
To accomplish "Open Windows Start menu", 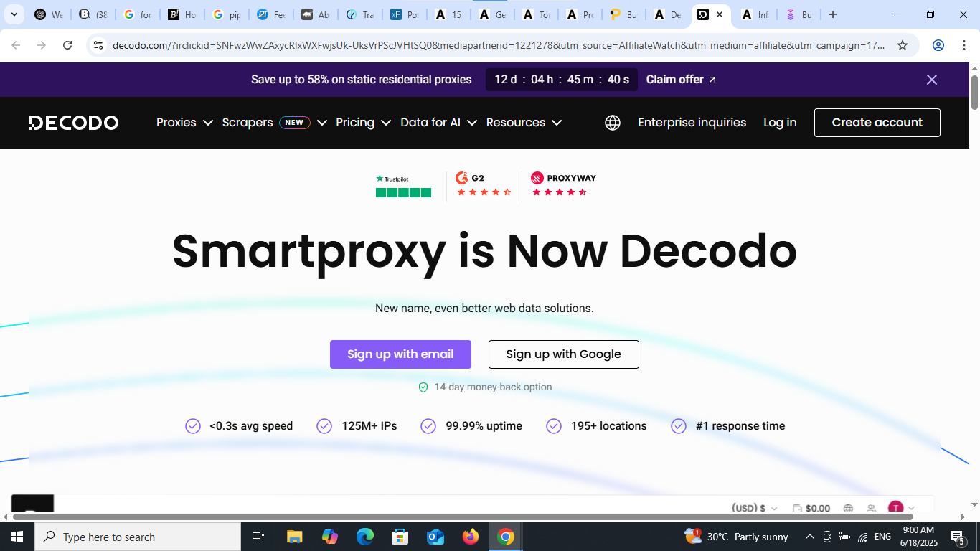I will (17, 537).
